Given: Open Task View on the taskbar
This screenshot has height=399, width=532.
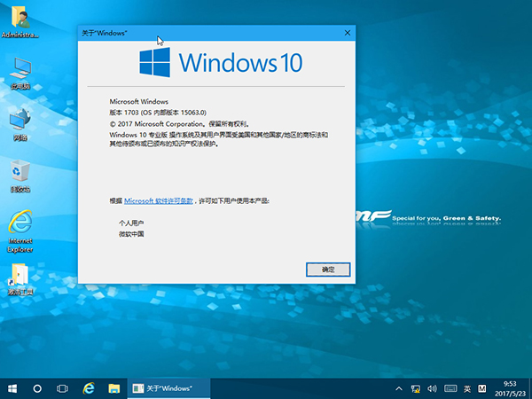Looking at the screenshot, I should point(62,388).
